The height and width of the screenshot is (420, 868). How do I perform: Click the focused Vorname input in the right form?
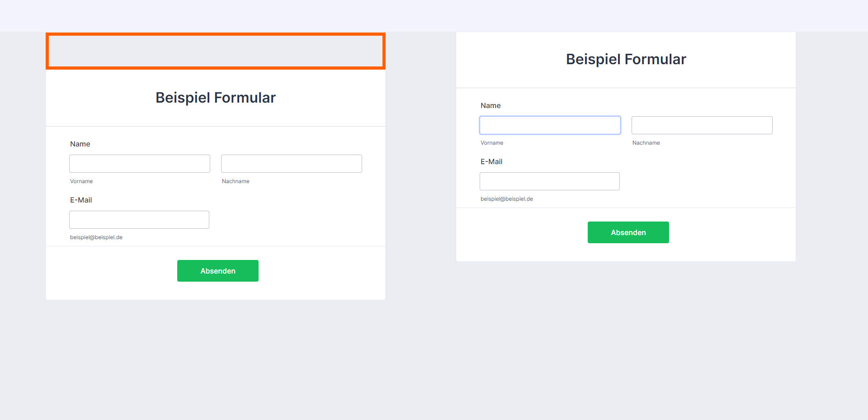point(550,125)
